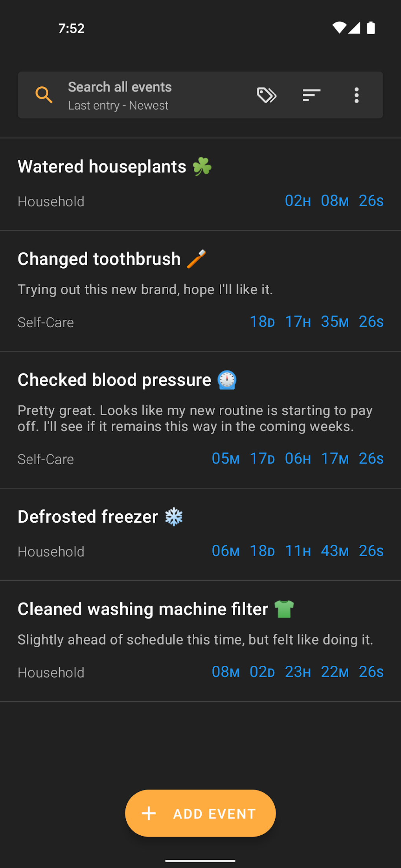401x868 pixels.
Task: Tap the orange search magnifier icon
Action: point(44,95)
